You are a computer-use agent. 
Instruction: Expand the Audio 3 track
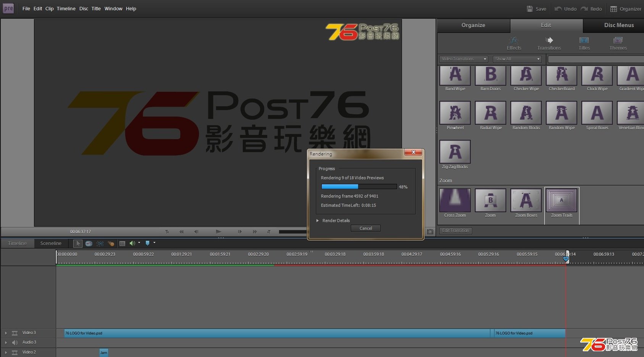[x=6, y=342]
